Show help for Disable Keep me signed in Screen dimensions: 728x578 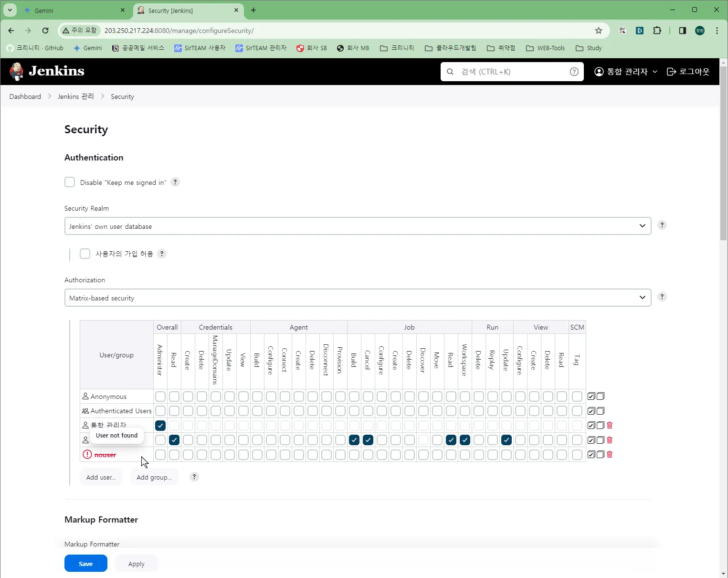tap(175, 182)
